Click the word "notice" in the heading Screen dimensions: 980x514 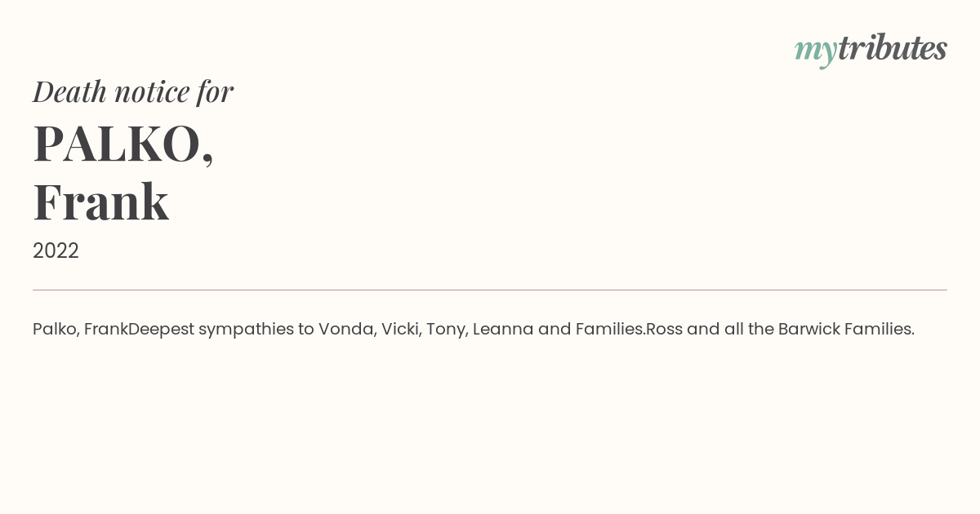click(x=152, y=92)
